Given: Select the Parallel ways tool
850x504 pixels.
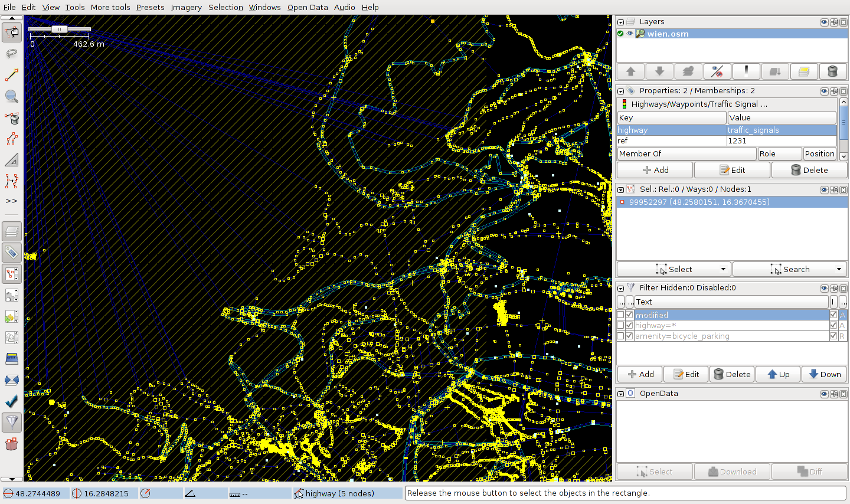Looking at the screenshot, I should 11,139.
